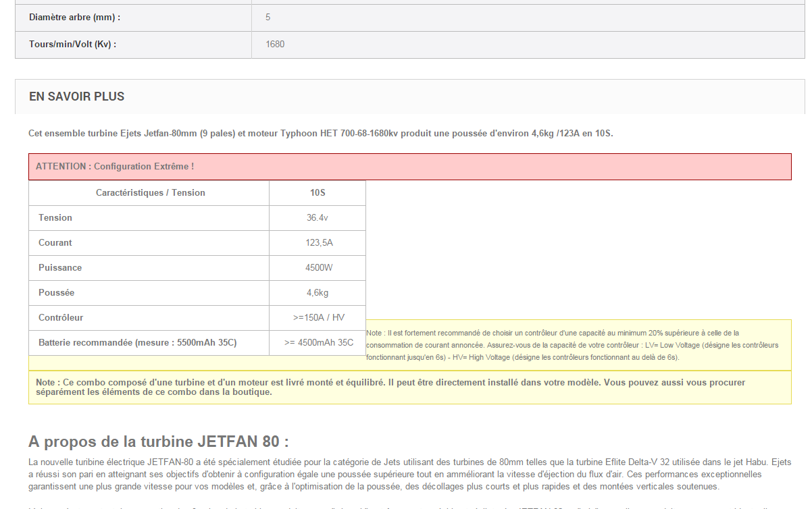Click the battery value '>= 4500mAh 35C'
Viewport: 812px width, 509px height.
click(x=319, y=342)
